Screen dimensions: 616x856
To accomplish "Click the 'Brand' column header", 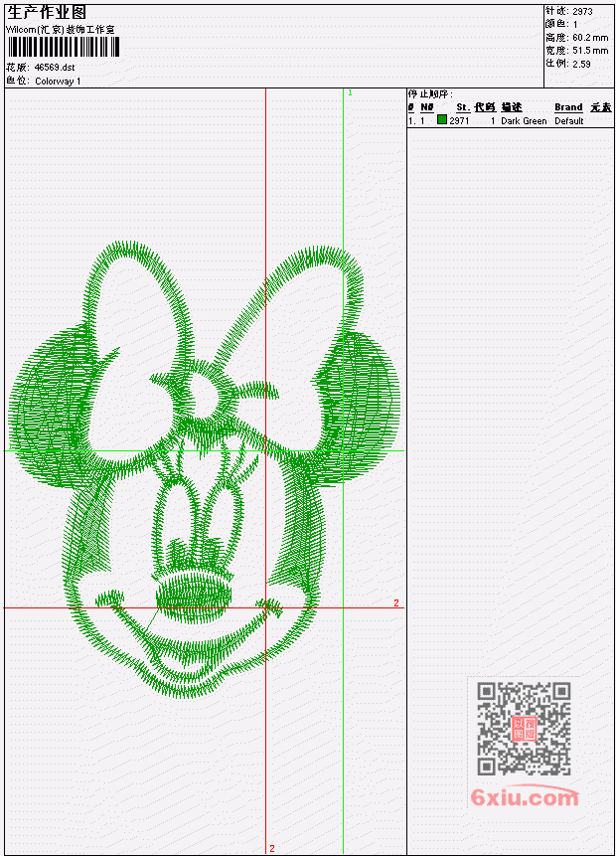I will point(568,107).
